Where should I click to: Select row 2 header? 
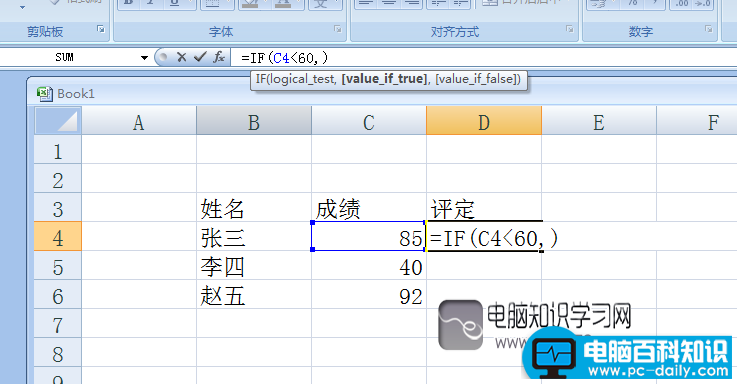[x=58, y=179]
